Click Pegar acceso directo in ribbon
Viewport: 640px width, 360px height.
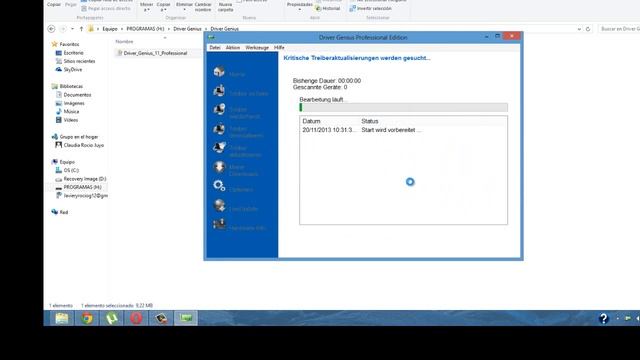106,9
